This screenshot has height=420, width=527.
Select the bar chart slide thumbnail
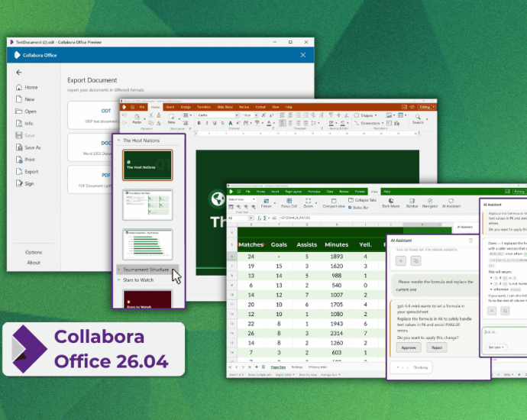click(147, 244)
